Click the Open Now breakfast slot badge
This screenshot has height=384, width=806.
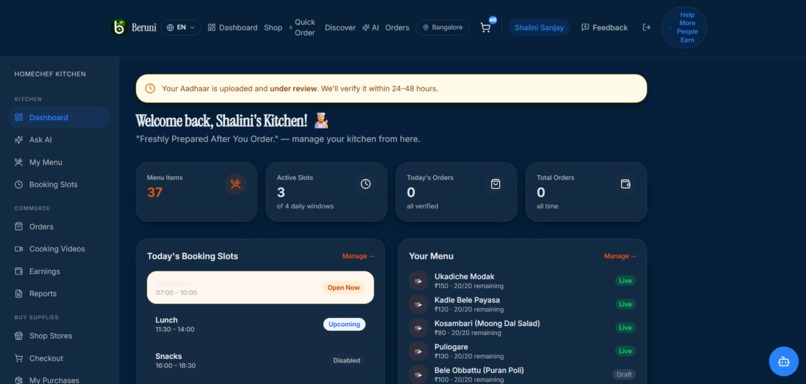pyautogui.click(x=343, y=287)
